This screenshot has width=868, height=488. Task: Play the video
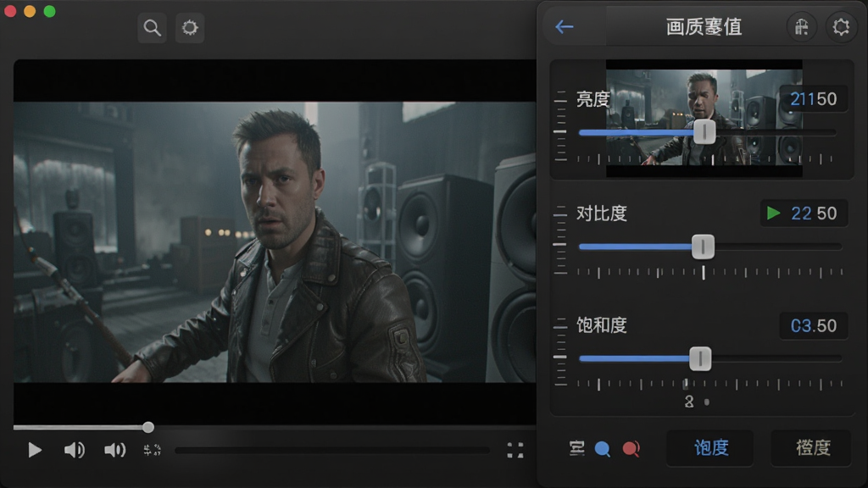(34, 450)
